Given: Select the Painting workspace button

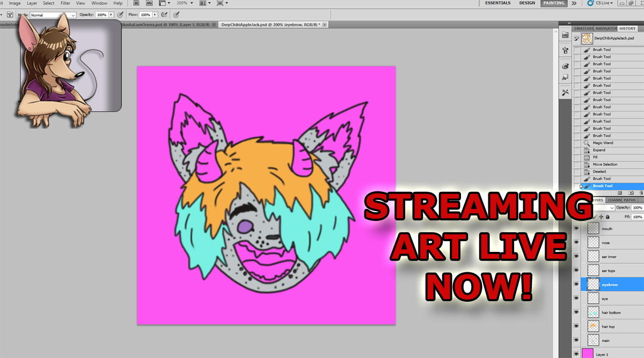Looking at the screenshot, I should click(553, 3).
